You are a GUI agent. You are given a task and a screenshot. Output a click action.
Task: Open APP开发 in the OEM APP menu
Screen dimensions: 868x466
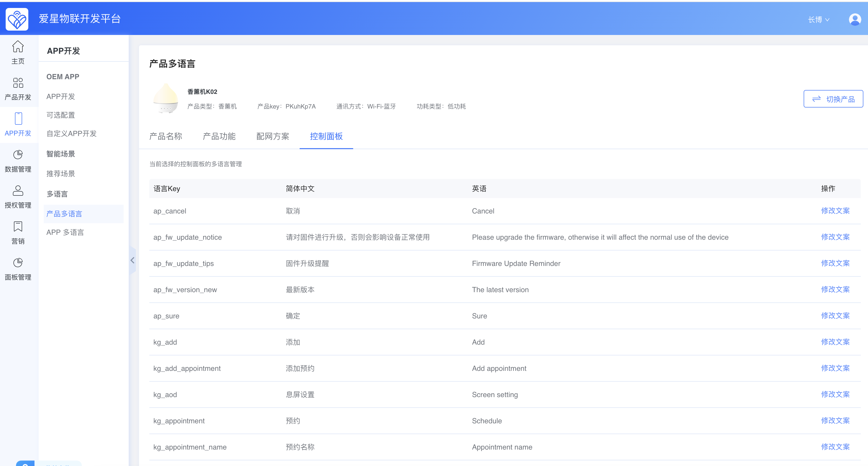coord(61,97)
